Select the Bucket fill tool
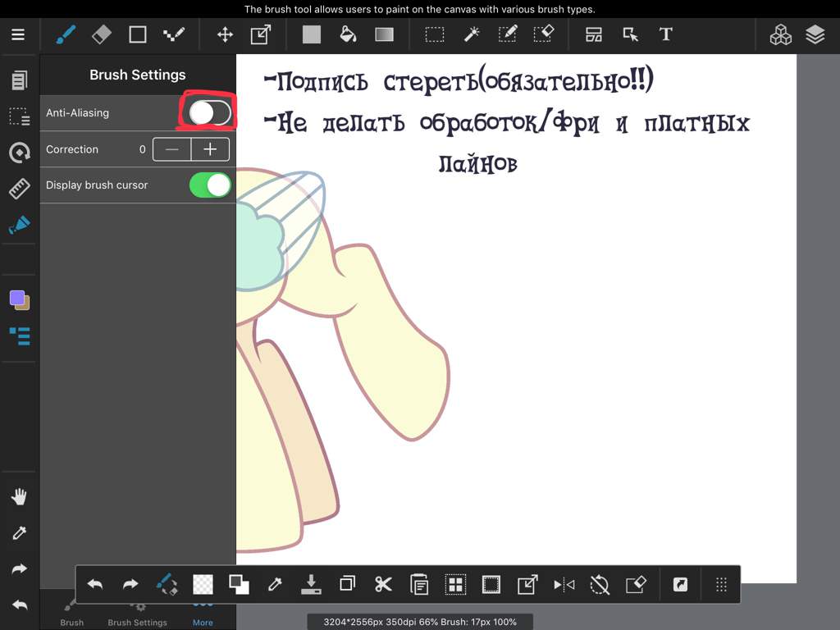 pos(348,34)
